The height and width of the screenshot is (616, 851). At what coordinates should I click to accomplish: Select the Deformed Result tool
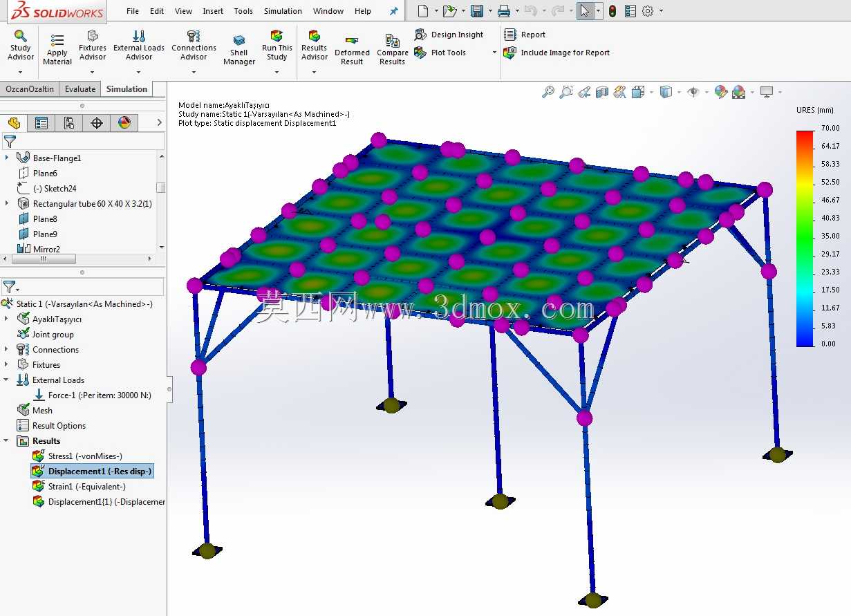(352, 50)
